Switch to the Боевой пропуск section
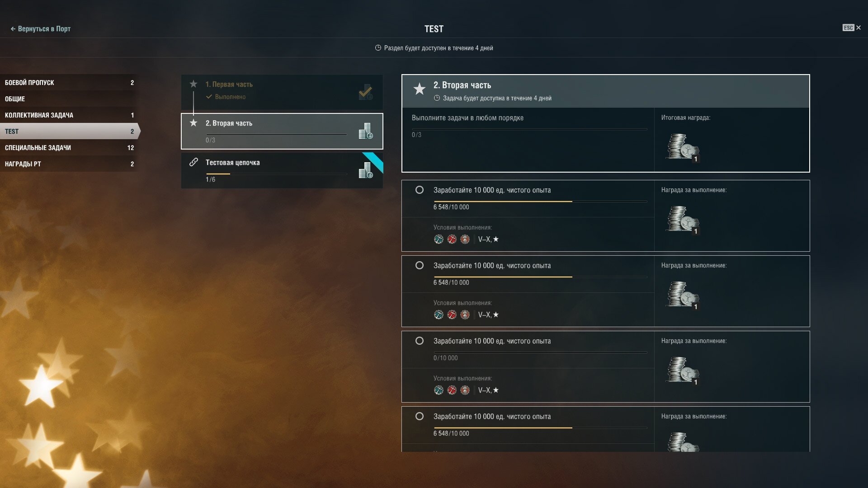 point(69,83)
